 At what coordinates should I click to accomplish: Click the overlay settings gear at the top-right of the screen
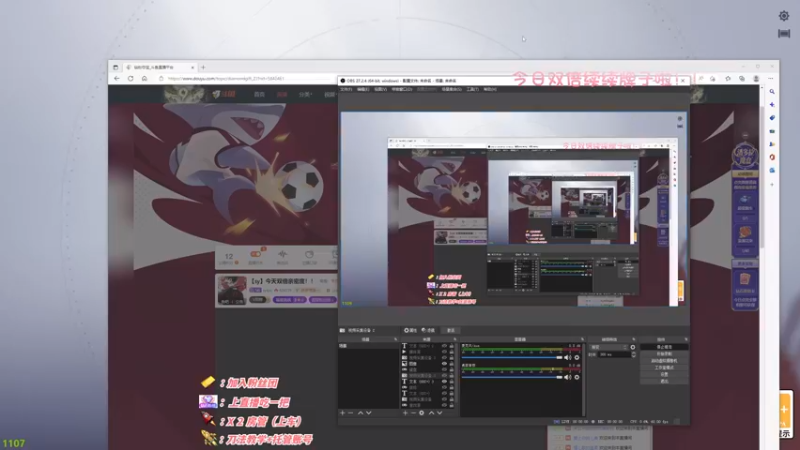(784, 16)
